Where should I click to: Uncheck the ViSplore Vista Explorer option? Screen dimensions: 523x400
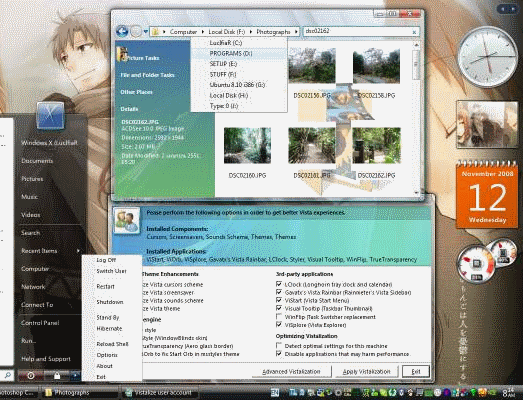pyautogui.click(x=279, y=324)
